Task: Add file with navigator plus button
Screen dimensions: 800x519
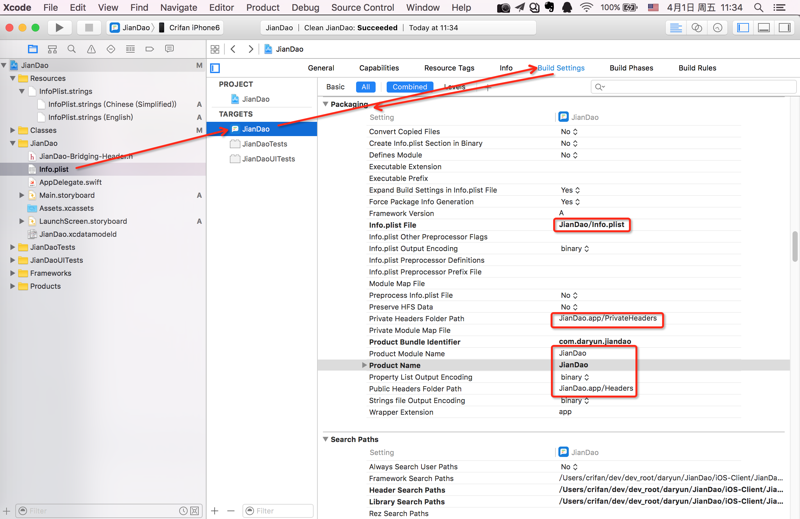Action: pos(7,511)
